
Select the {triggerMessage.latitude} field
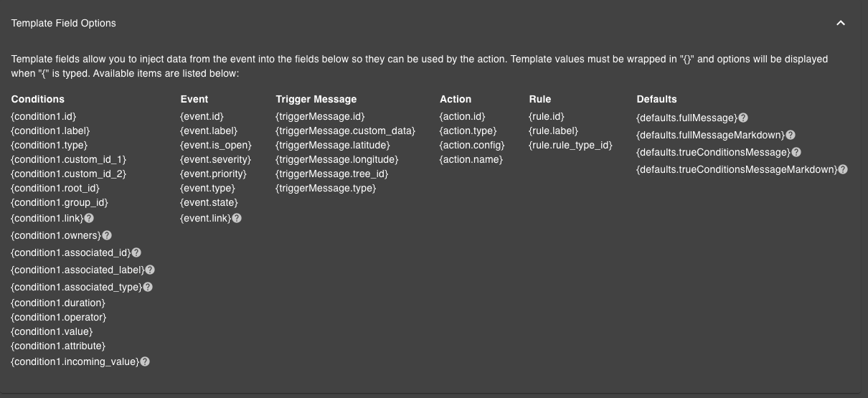(x=333, y=145)
